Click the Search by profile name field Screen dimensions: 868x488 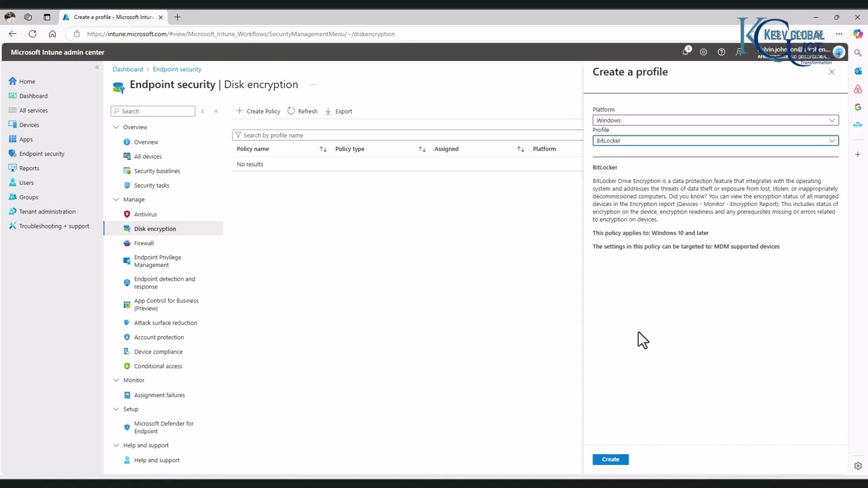pyautogui.click(x=407, y=135)
